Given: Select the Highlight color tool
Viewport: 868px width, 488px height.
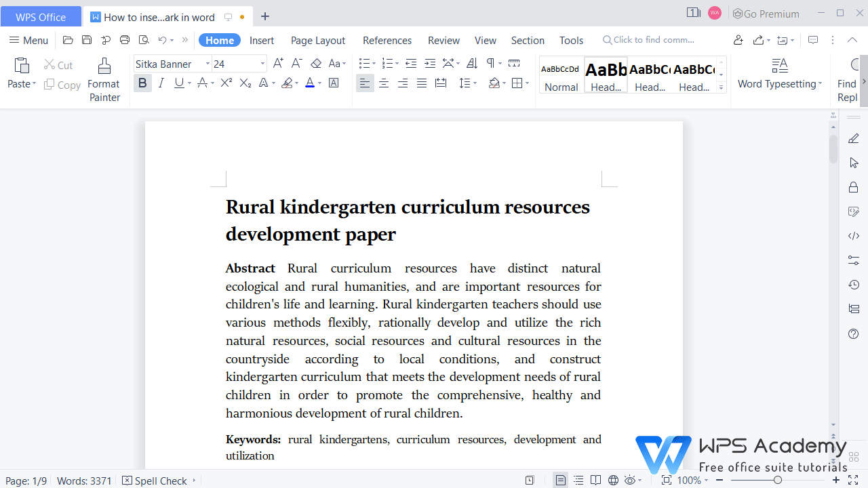Looking at the screenshot, I should 287,83.
